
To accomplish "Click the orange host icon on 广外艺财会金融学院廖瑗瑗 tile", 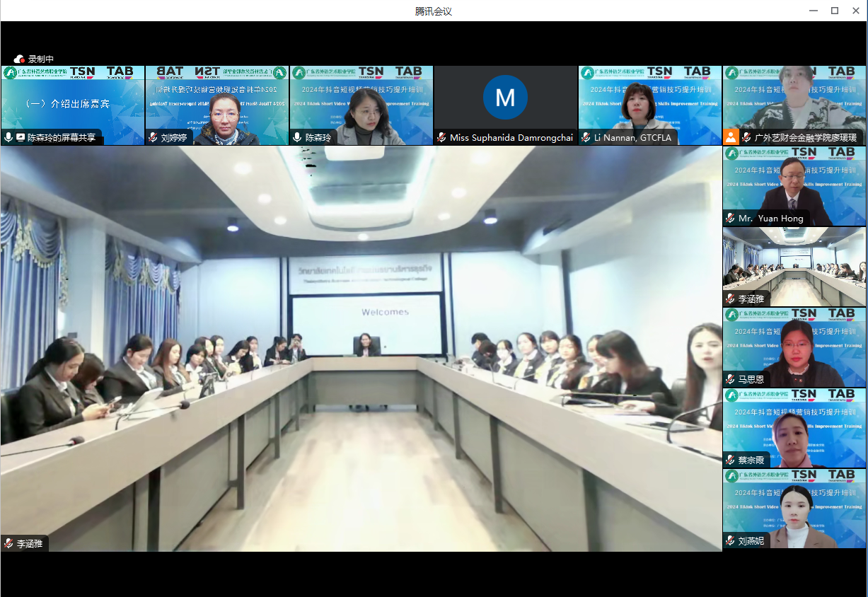I will point(731,137).
